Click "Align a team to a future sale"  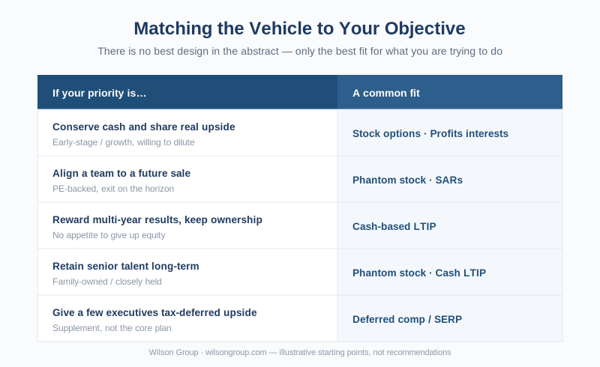point(121,173)
